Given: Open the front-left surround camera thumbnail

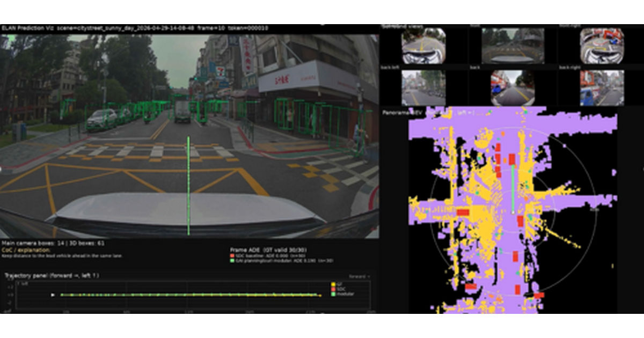Looking at the screenshot, I should (423, 46).
